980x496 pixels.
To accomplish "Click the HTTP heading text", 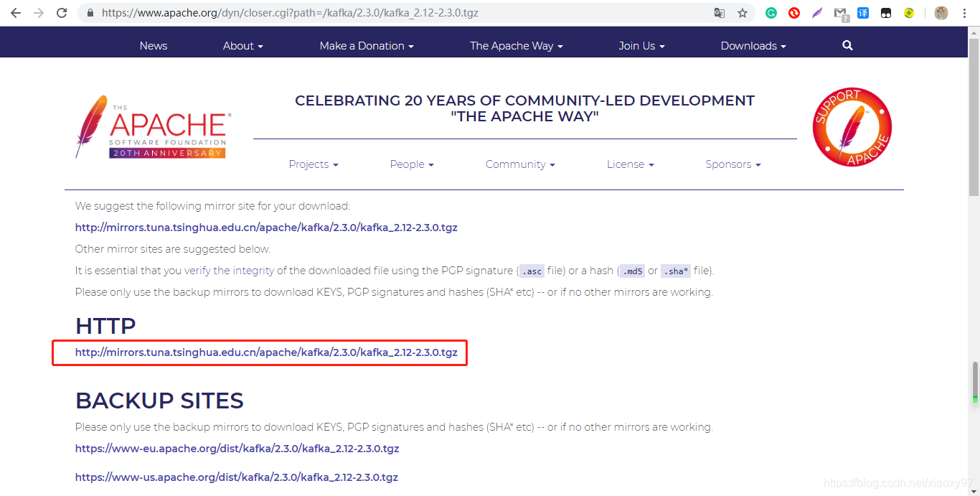I will point(105,326).
